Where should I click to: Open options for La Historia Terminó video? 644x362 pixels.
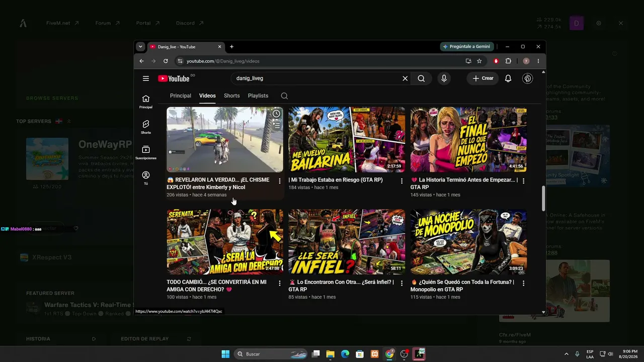click(523, 181)
